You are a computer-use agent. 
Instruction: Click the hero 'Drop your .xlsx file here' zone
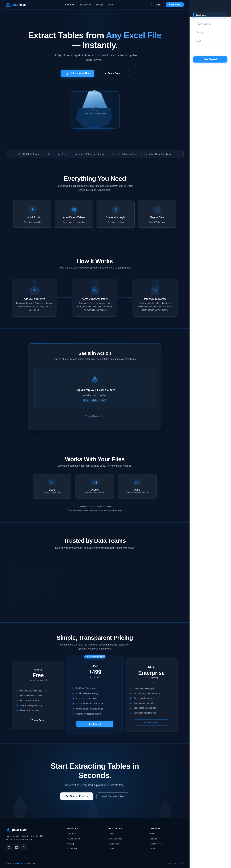pyautogui.click(x=95, y=110)
